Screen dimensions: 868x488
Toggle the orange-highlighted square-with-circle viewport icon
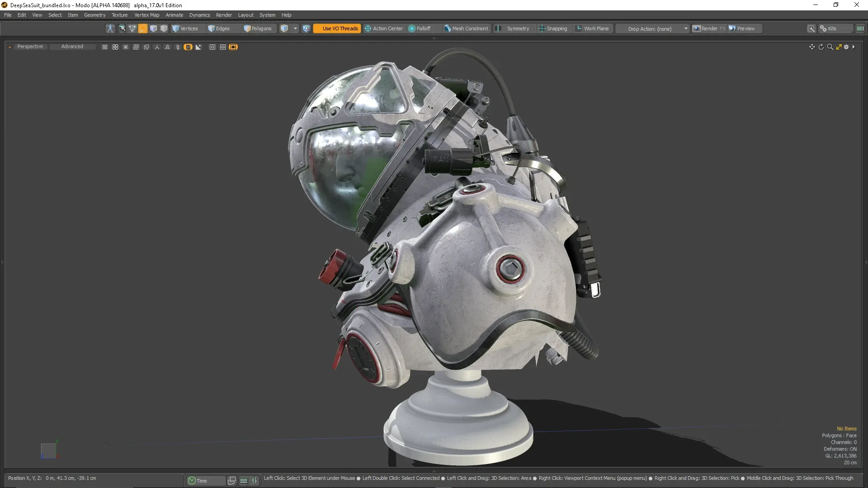233,47
